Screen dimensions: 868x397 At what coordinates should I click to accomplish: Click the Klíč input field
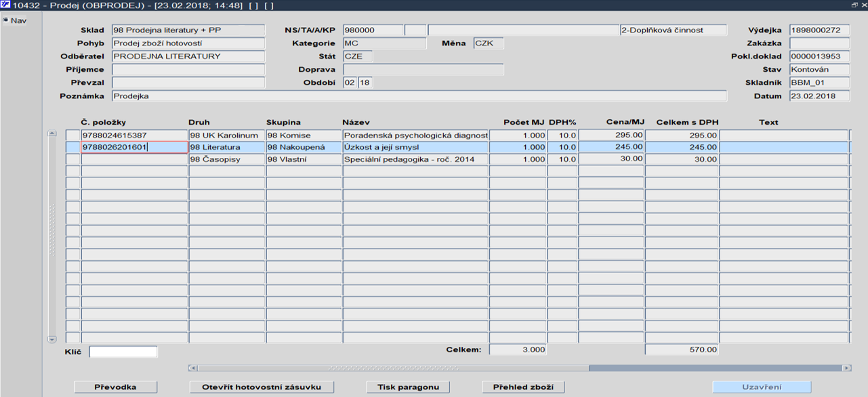tap(123, 351)
